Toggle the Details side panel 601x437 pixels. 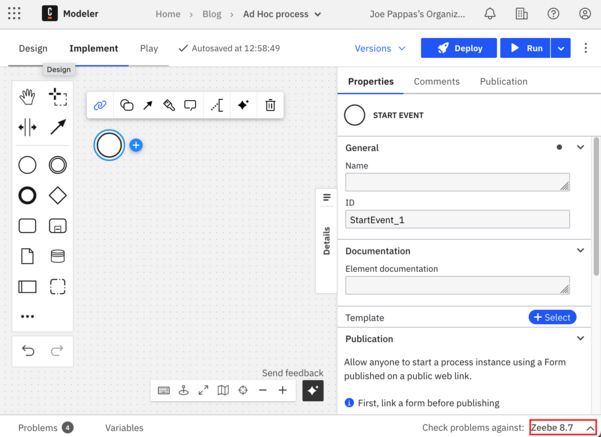coord(326,241)
